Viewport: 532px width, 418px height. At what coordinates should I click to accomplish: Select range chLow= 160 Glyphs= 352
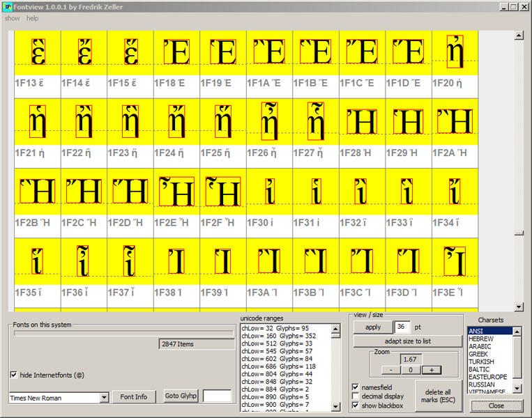pos(286,336)
